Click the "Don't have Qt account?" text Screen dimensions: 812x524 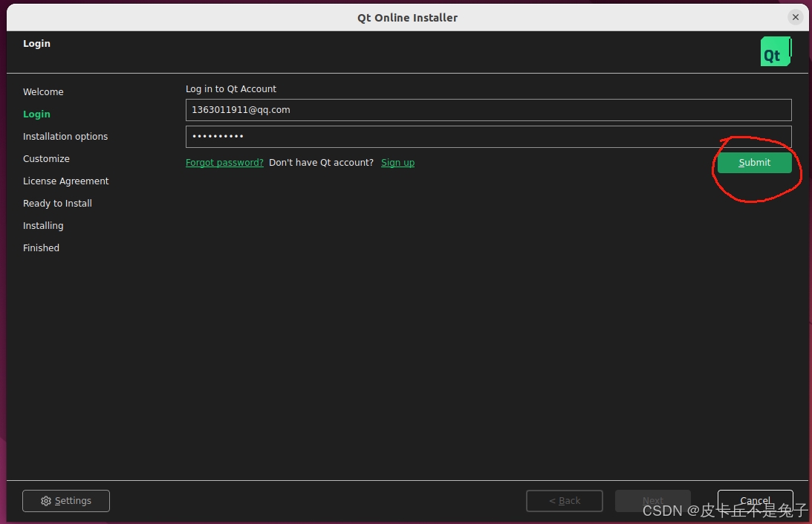(321, 163)
